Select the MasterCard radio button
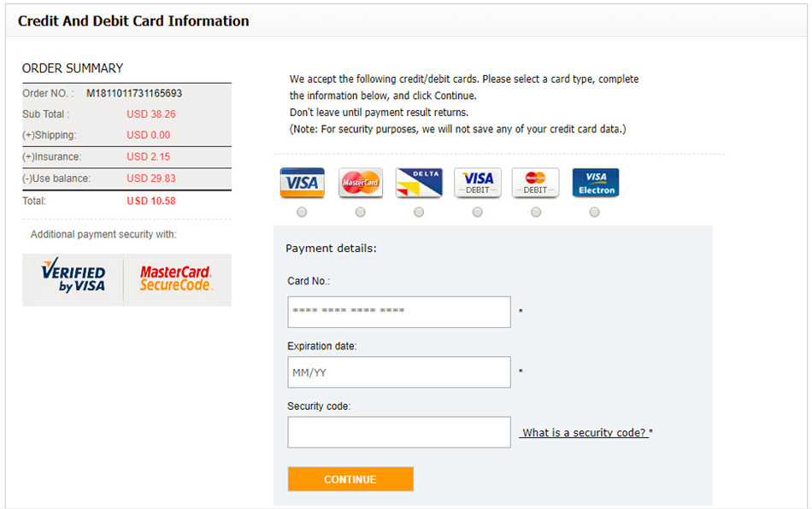The image size is (812, 509). click(x=361, y=212)
